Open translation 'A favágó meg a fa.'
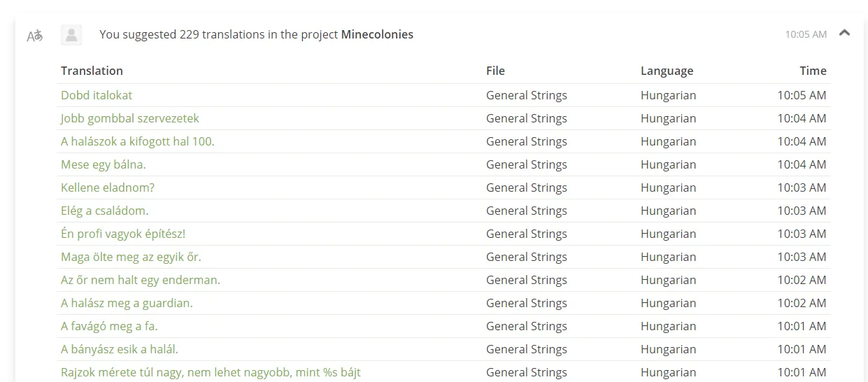This screenshot has height=382, width=868. (109, 326)
